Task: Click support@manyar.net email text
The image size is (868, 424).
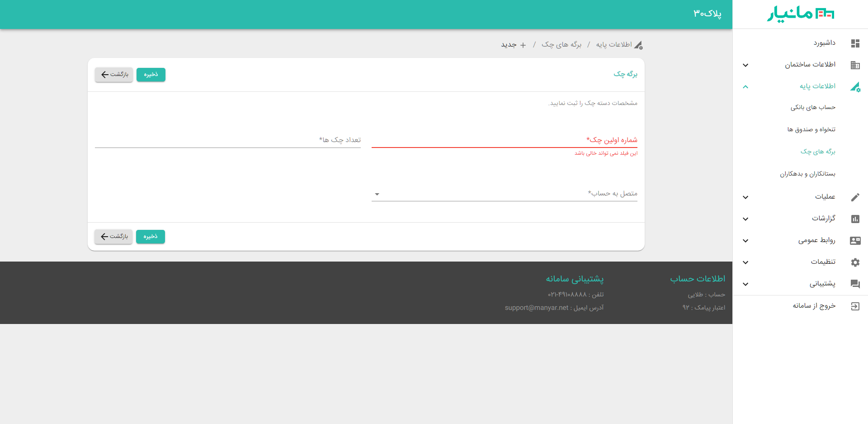Action: (537, 308)
